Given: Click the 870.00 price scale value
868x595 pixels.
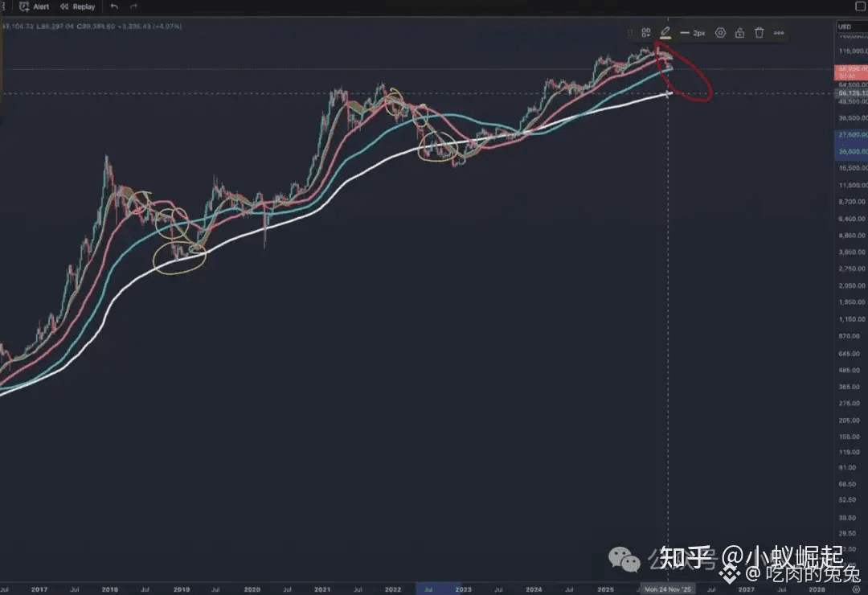Looking at the screenshot, I should click(850, 336).
